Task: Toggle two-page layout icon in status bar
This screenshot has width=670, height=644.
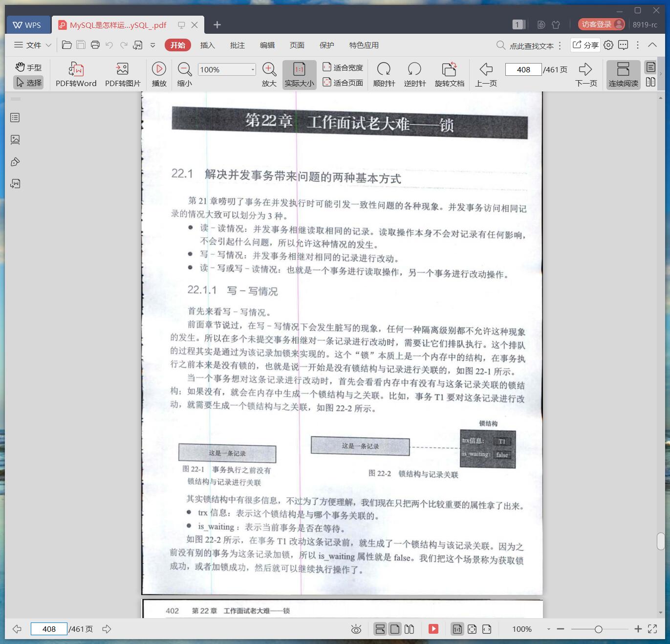Action: coord(410,629)
